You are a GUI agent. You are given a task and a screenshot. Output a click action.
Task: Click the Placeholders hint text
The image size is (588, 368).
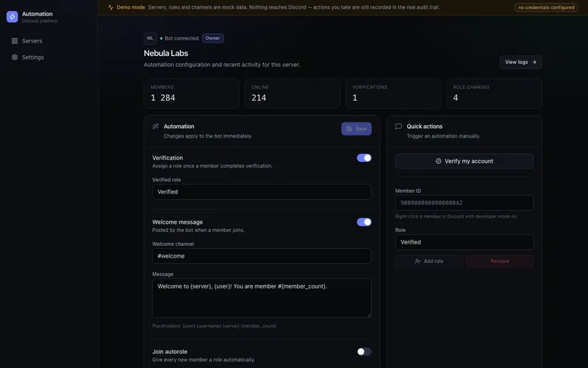coord(214,326)
